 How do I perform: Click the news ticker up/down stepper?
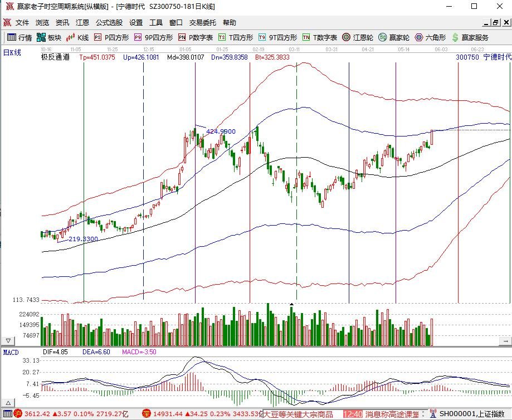pyautogui.click(x=423, y=414)
